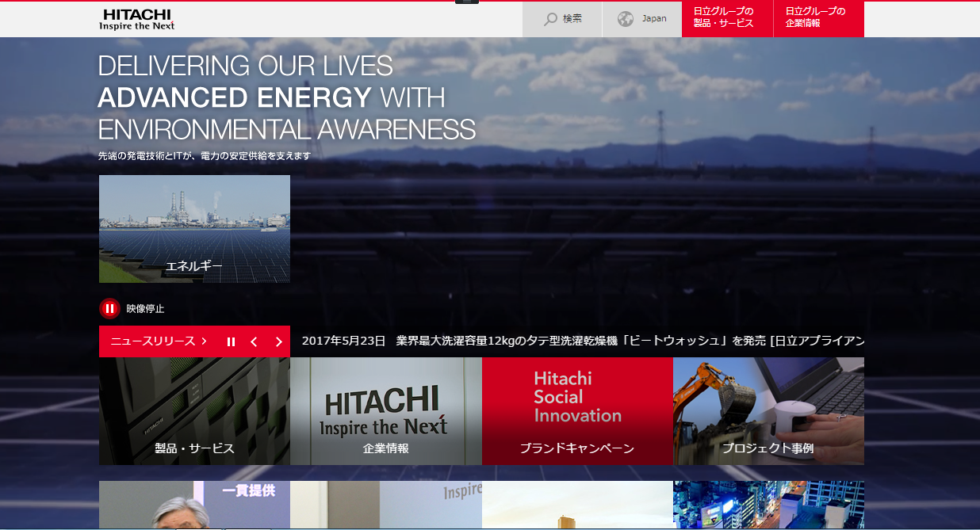This screenshot has width=980, height=530.
Task: Open the ブランドキャンペーン Social Innovation tile
Action: pyautogui.click(x=577, y=411)
